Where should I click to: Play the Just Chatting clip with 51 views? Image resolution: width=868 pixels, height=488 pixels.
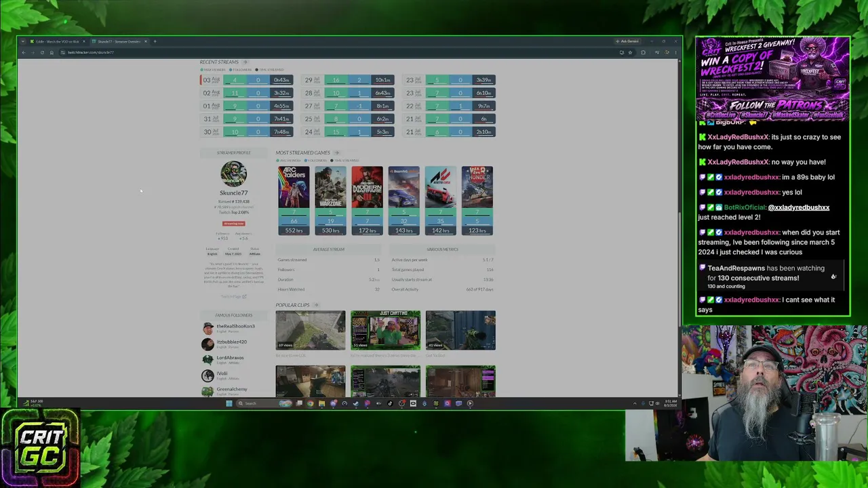point(385,330)
